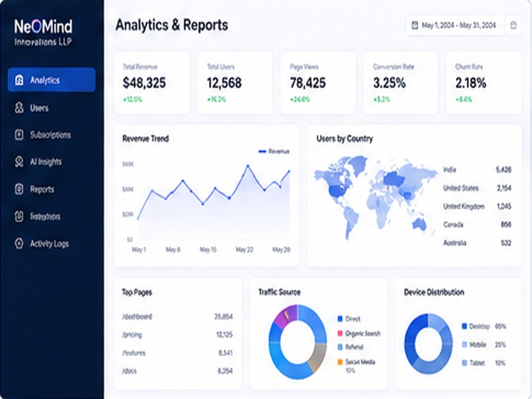Click the /pricing top page row
The height and width of the screenshot is (399, 532).
click(178, 335)
